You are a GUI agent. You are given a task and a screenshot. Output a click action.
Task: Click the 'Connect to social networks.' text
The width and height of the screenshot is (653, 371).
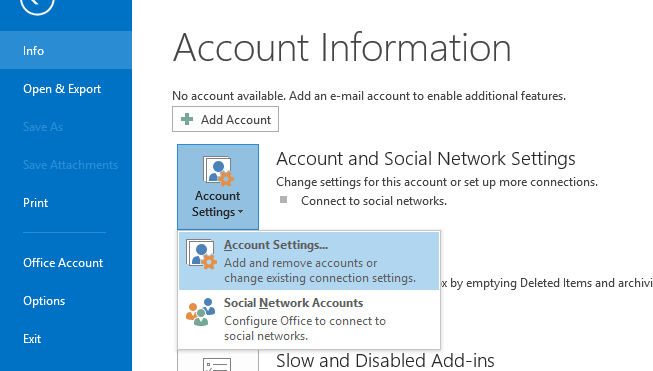tap(374, 201)
